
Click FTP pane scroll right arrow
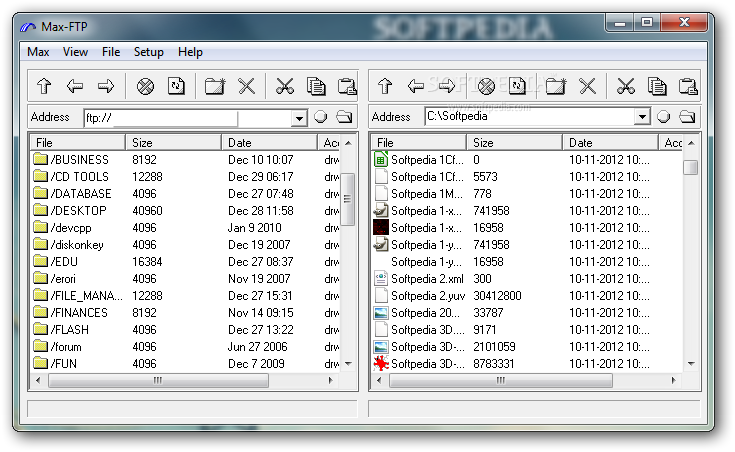(330, 380)
